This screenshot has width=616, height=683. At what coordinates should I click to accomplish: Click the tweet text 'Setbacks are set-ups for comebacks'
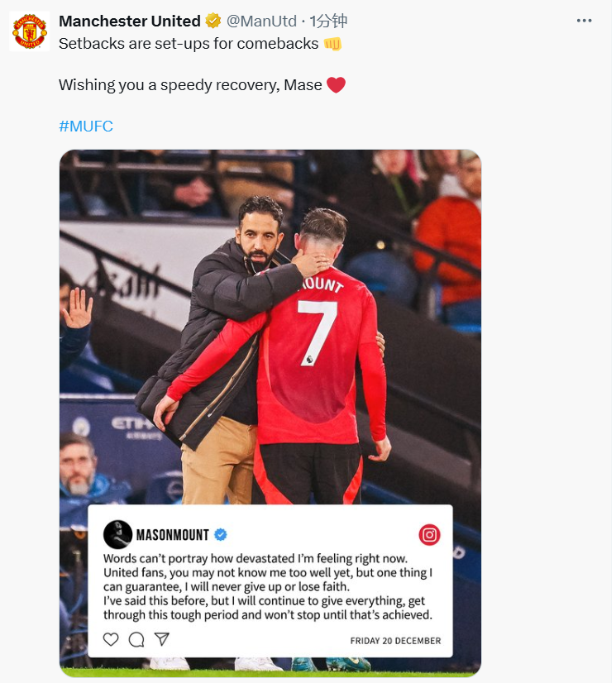click(189, 44)
